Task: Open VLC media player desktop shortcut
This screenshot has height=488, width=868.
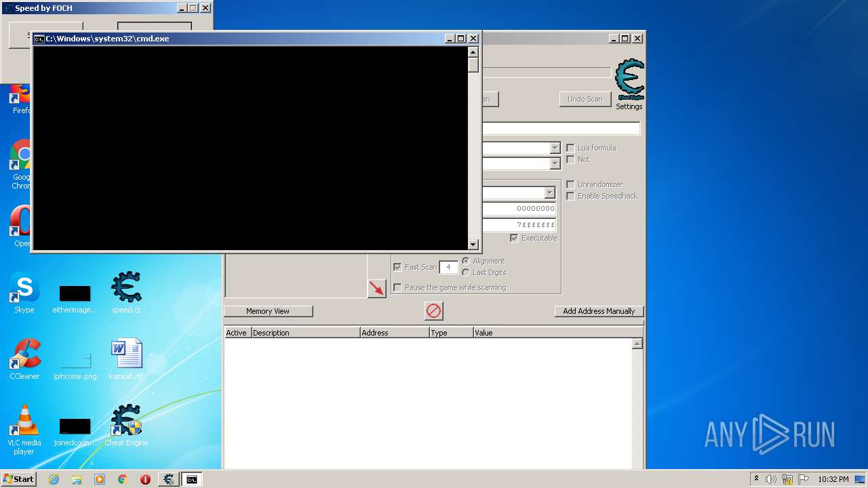Action: coord(24,430)
